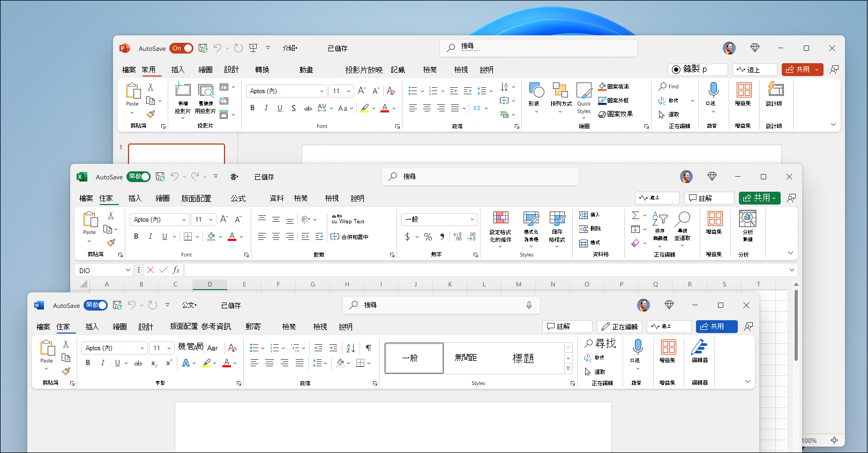Open Word References tab

pos(216,327)
